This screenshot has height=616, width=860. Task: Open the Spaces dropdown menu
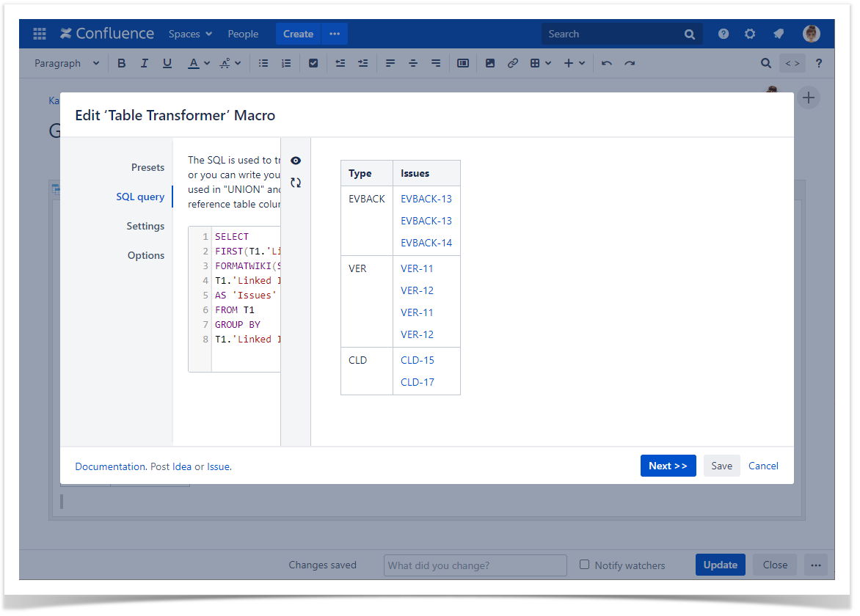190,34
